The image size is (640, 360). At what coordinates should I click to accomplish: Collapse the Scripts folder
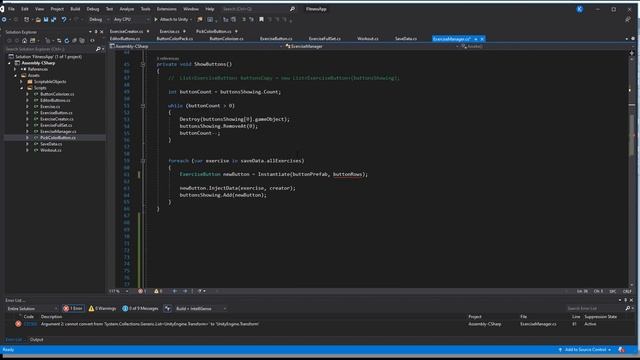[x=22, y=88]
